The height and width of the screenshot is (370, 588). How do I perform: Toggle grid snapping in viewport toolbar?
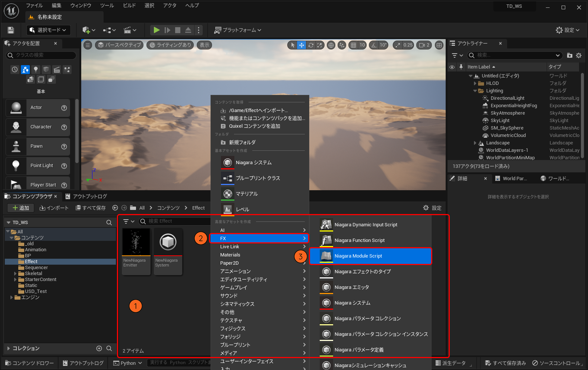tap(353, 45)
